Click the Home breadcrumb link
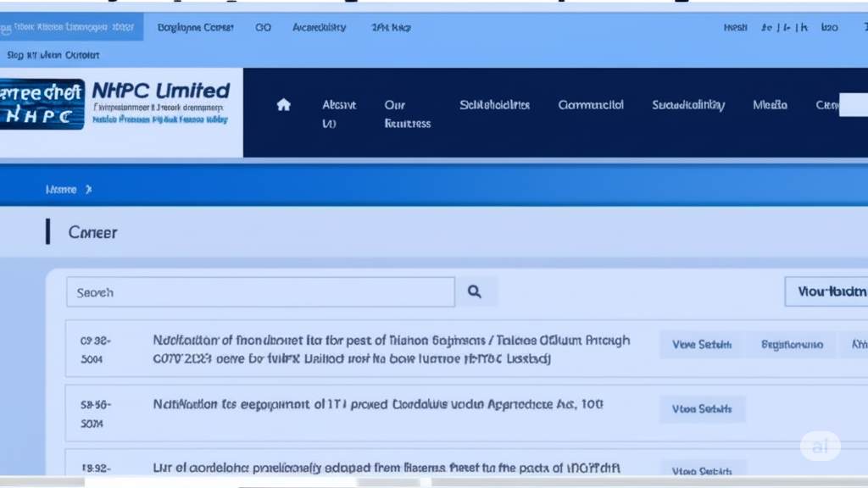 (61, 189)
